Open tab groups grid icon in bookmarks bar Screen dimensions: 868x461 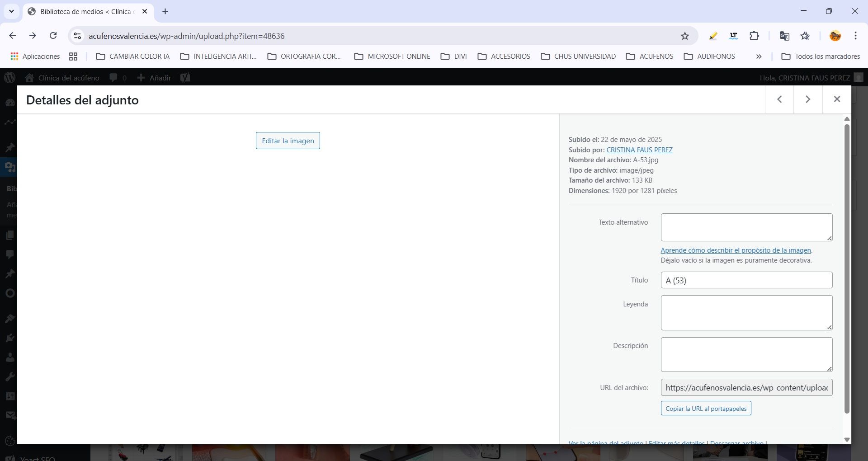pyautogui.click(x=73, y=56)
